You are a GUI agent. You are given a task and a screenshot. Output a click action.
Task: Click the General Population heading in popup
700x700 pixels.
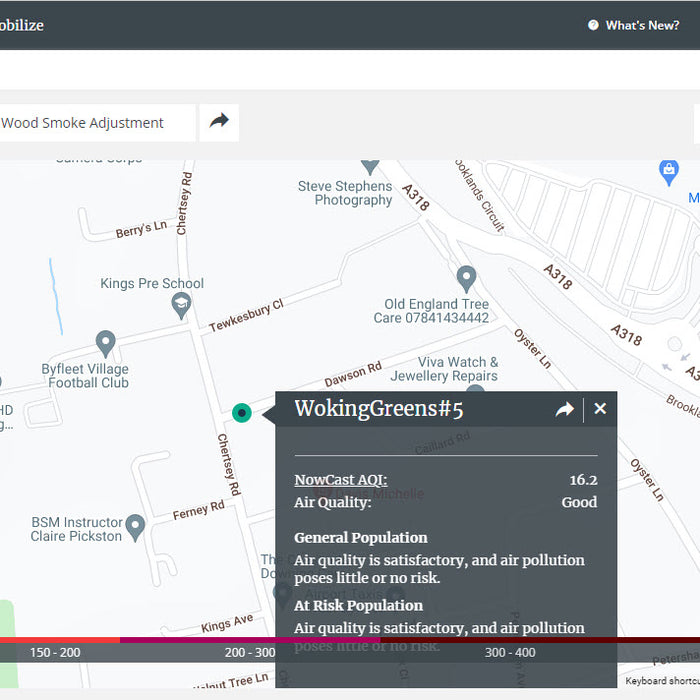coord(360,537)
